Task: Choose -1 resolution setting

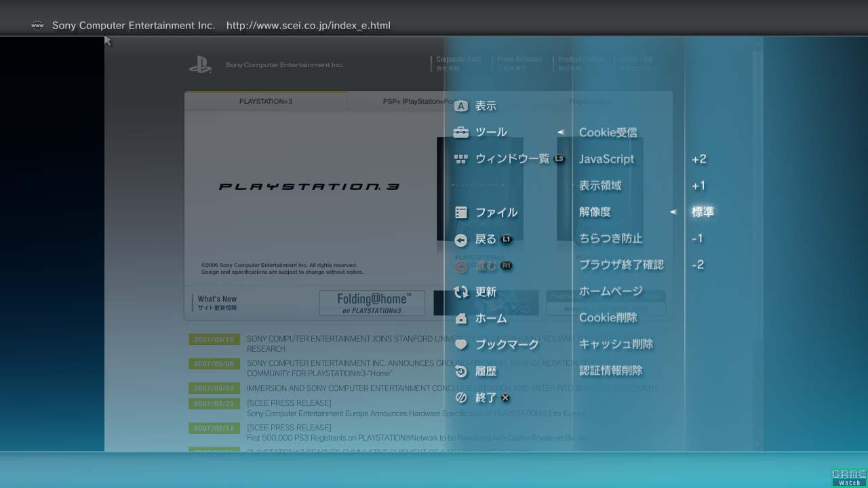Action: click(x=697, y=239)
